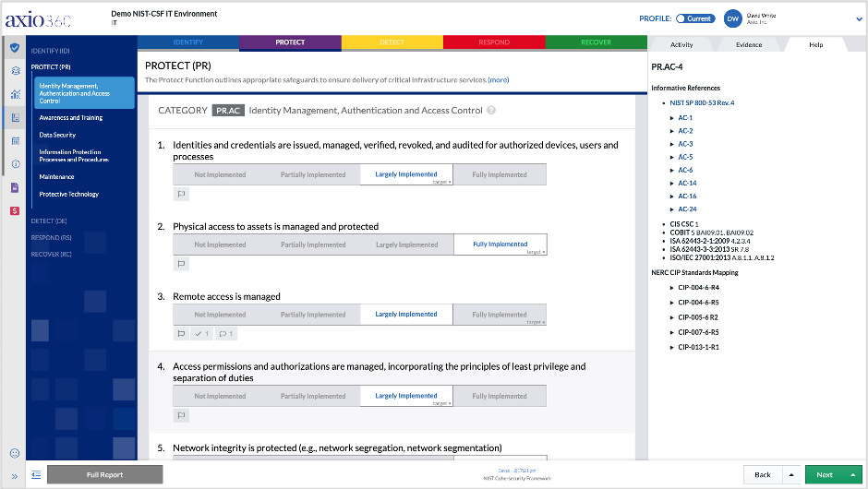Click help question mark beside category title
This screenshot has width=868, height=489.
(491, 110)
